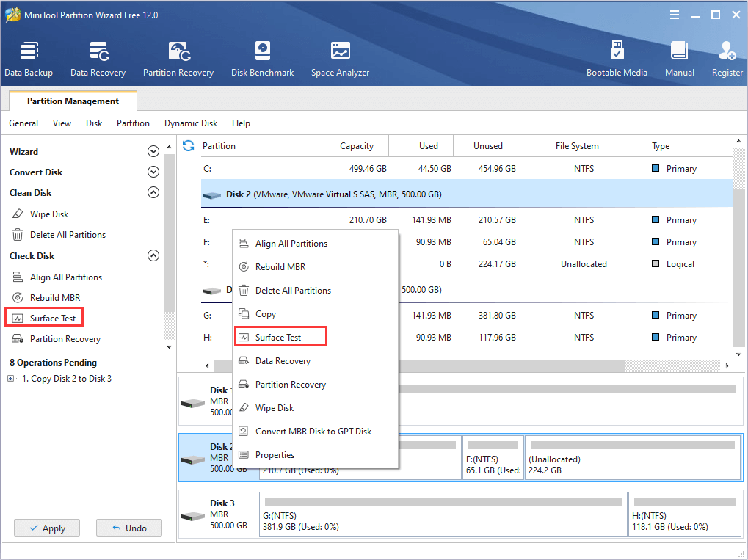Open the Partition menu
The width and height of the screenshot is (748, 560).
[133, 123]
